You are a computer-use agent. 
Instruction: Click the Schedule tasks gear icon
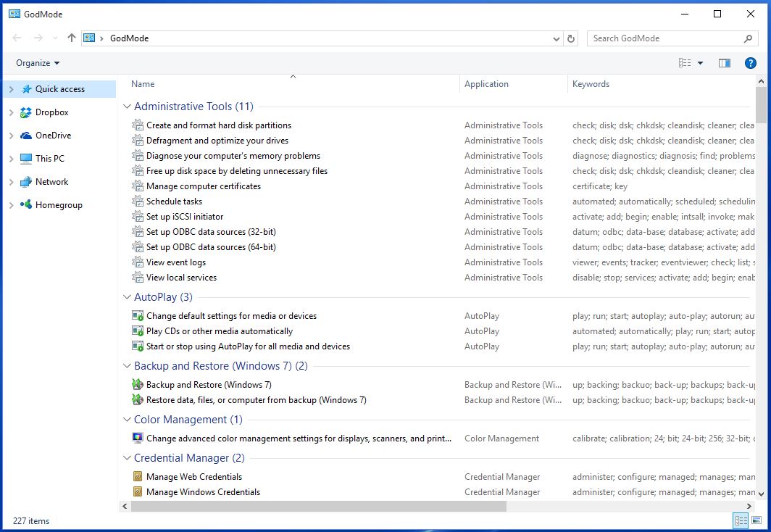[137, 201]
